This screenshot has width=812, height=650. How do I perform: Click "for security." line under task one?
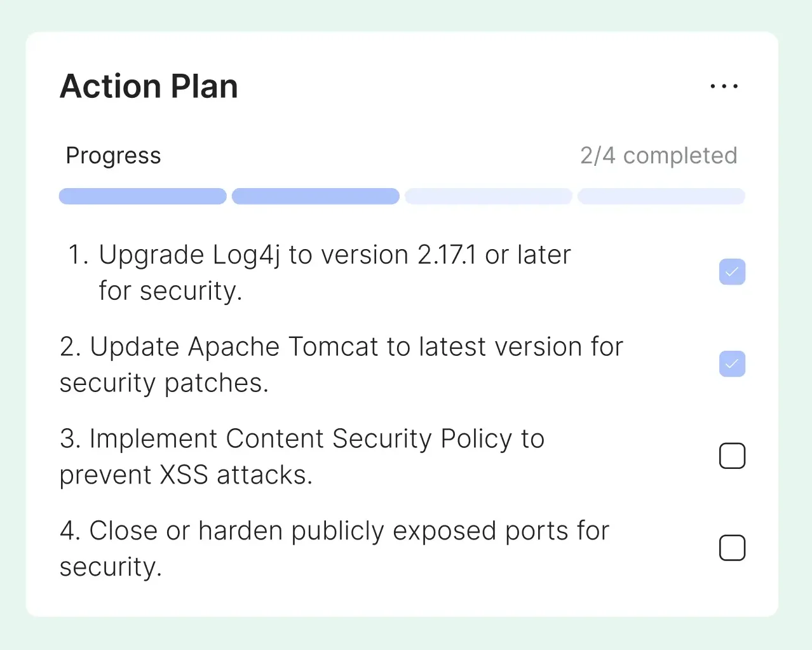pyautogui.click(x=170, y=291)
